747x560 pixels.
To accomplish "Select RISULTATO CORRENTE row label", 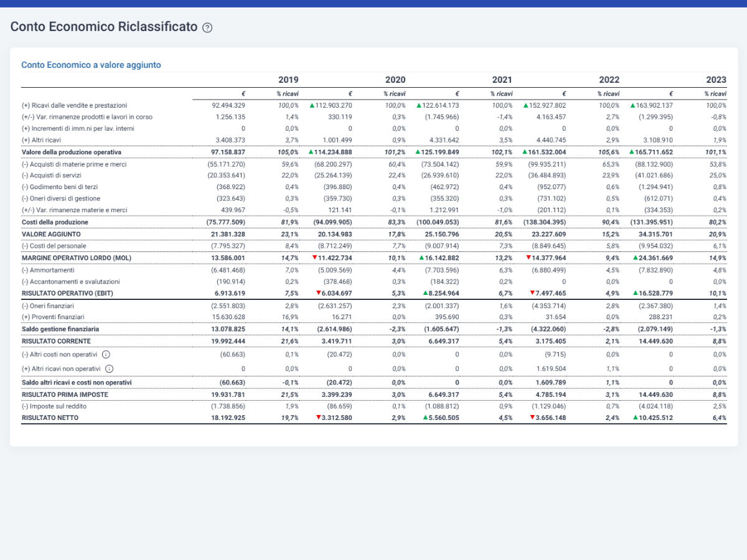I will 56,341.
